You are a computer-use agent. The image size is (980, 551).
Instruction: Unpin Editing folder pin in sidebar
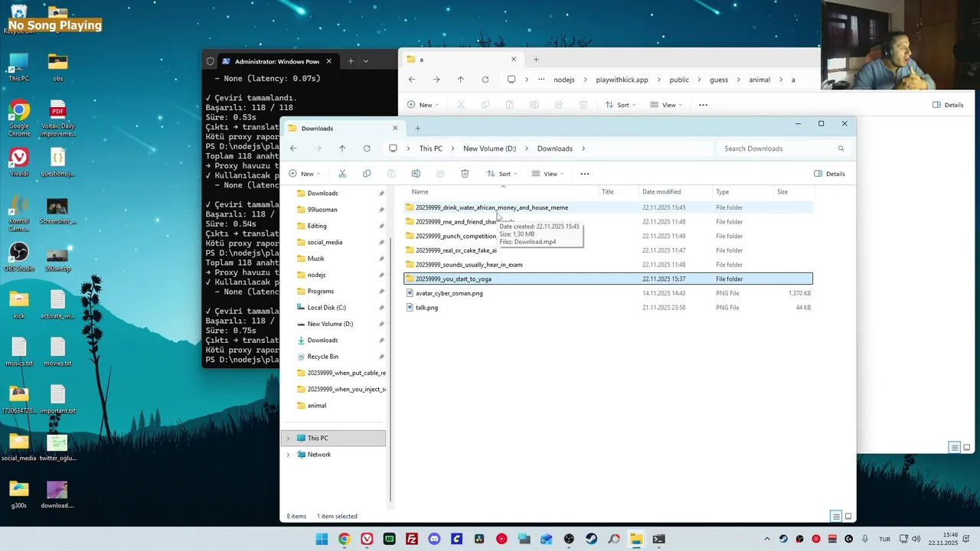[381, 226]
